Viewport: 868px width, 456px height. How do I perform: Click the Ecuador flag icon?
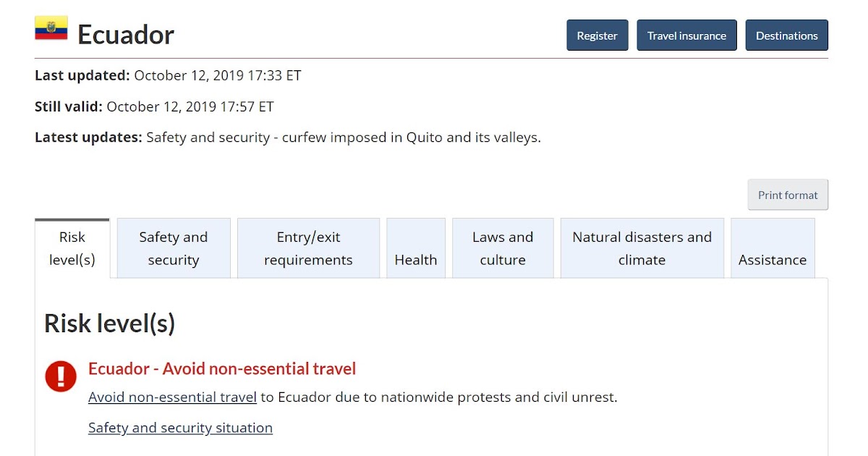click(51, 28)
